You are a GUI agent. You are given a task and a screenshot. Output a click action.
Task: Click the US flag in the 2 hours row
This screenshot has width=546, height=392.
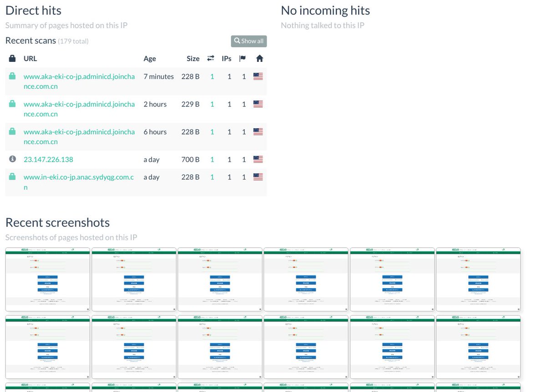click(x=258, y=104)
